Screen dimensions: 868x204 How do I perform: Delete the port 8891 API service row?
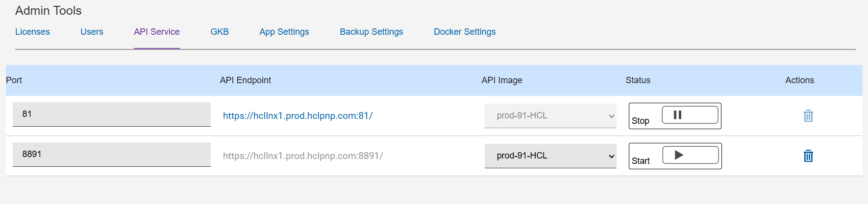click(808, 156)
